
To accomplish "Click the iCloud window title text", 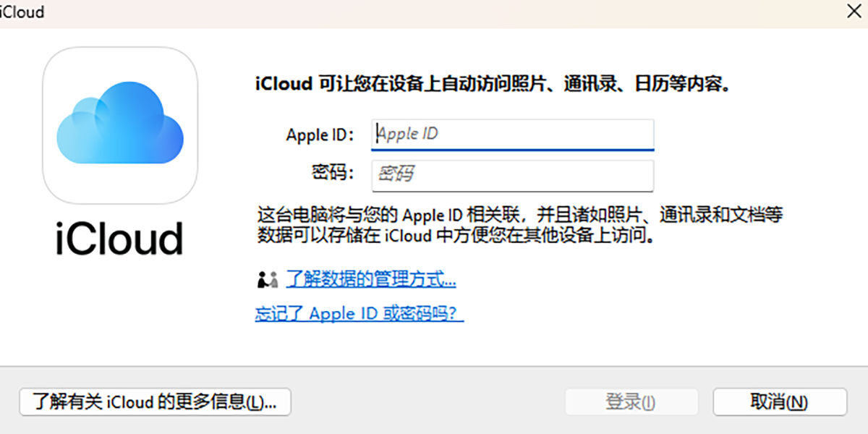I will coord(22,12).
